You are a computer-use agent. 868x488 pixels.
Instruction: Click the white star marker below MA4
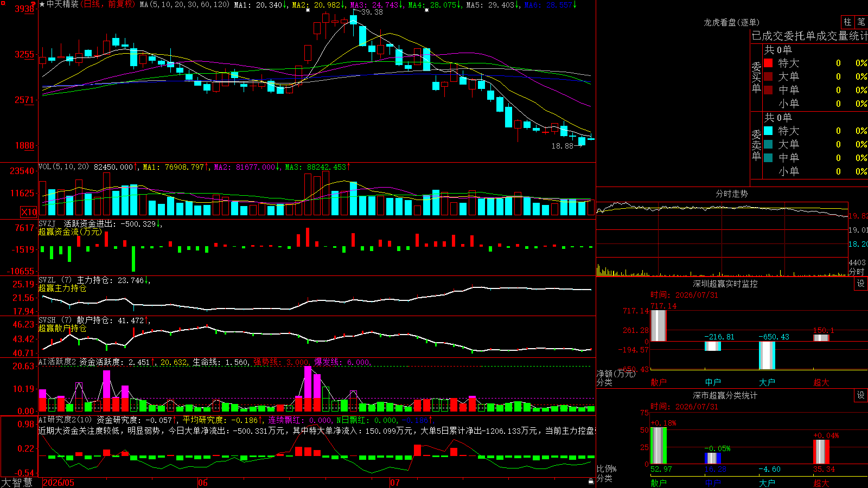tap(426, 10)
